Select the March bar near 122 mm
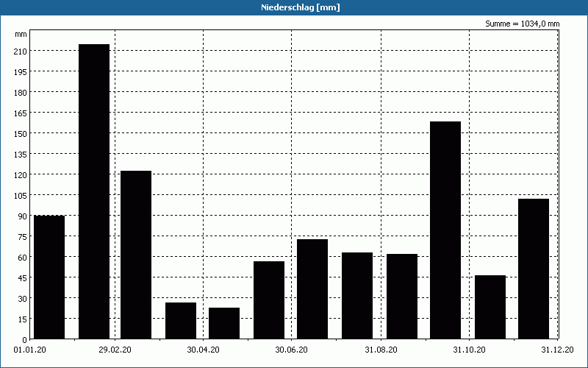 [x=136, y=255]
